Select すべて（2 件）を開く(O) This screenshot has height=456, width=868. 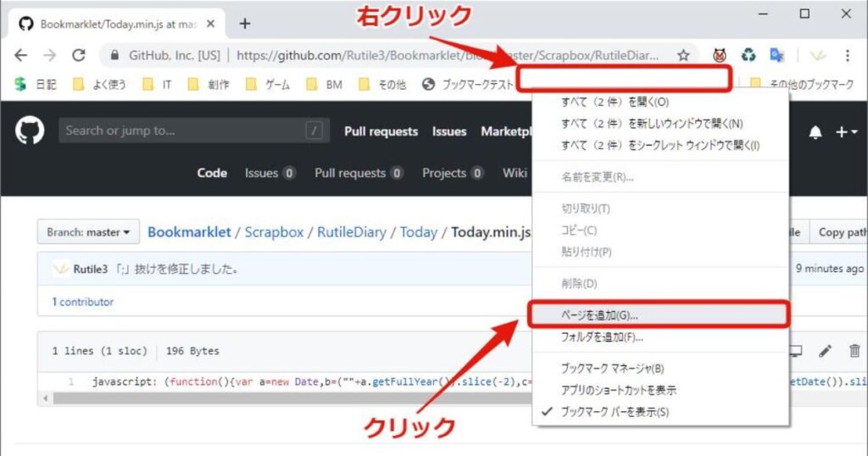point(660,102)
